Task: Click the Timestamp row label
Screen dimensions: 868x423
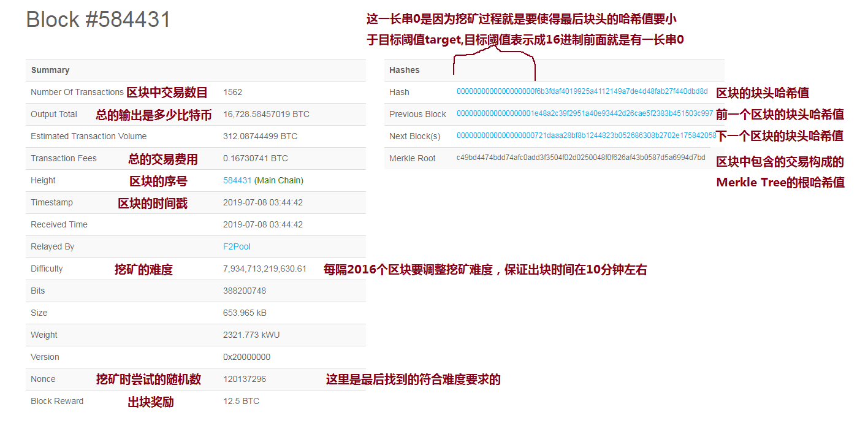Action: (x=51, y=202)
